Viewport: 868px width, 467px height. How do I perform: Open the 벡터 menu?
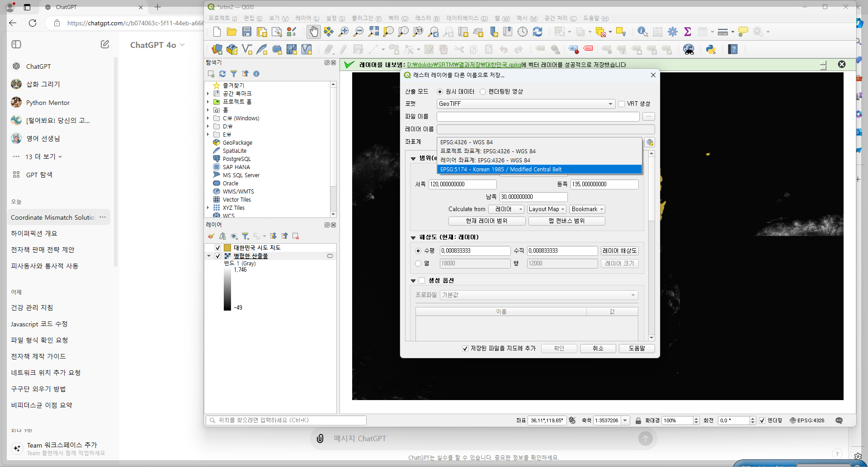tap(398, 19)
